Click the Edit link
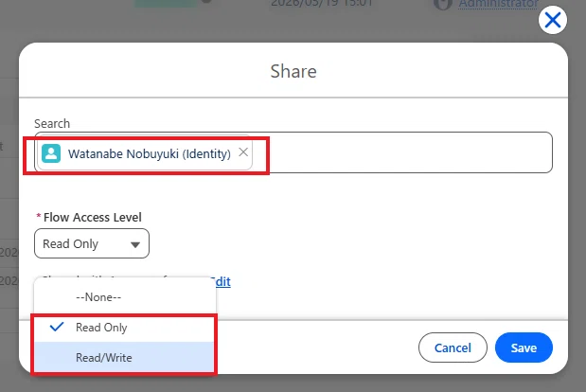586x392 pixels. [222, 281]
